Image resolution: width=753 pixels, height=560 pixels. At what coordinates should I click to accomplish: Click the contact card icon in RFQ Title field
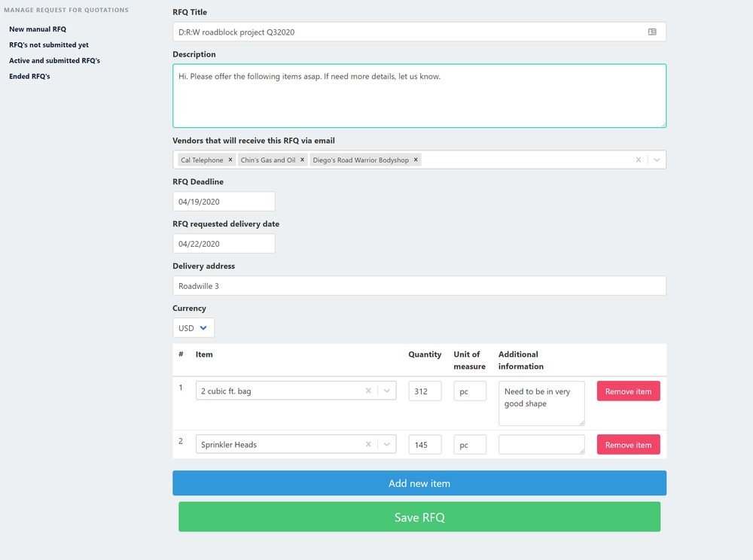(653, 32)
